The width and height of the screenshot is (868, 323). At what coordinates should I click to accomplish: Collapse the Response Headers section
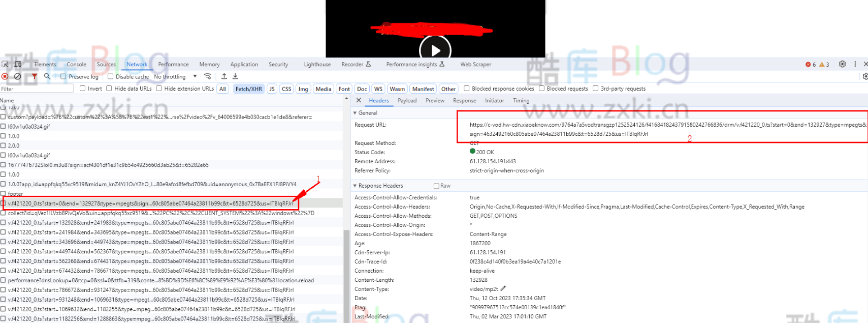[x=355, y=186]
